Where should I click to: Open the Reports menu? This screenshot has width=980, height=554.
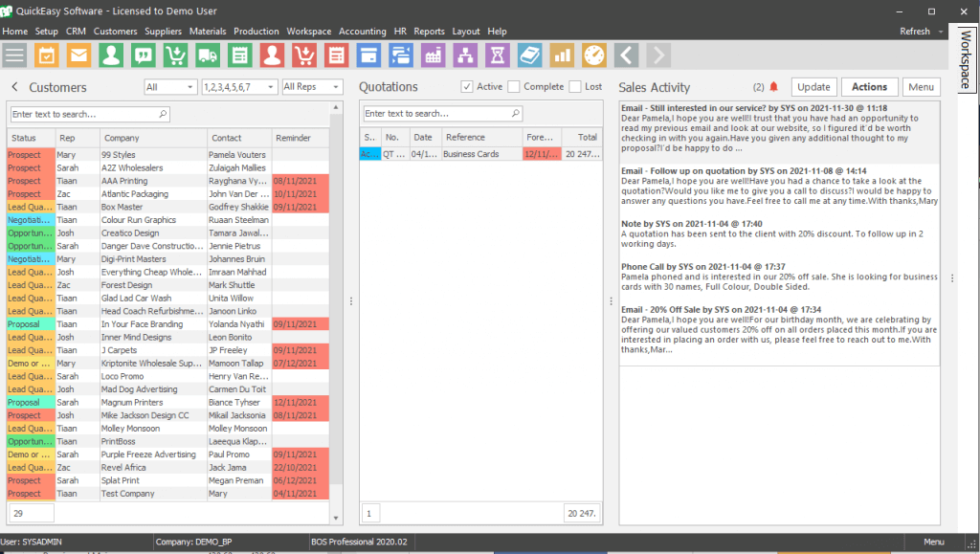430,32
